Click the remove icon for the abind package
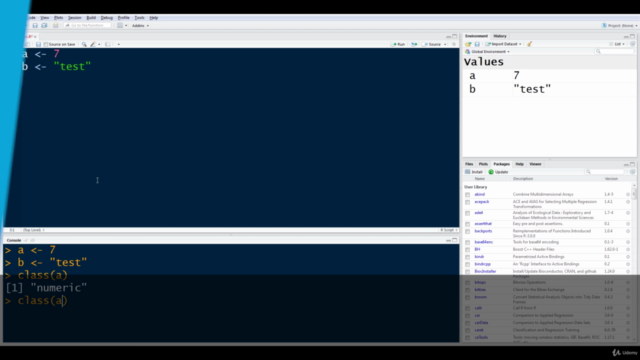Viewport: 640px width, 360px height. [628, 194]
